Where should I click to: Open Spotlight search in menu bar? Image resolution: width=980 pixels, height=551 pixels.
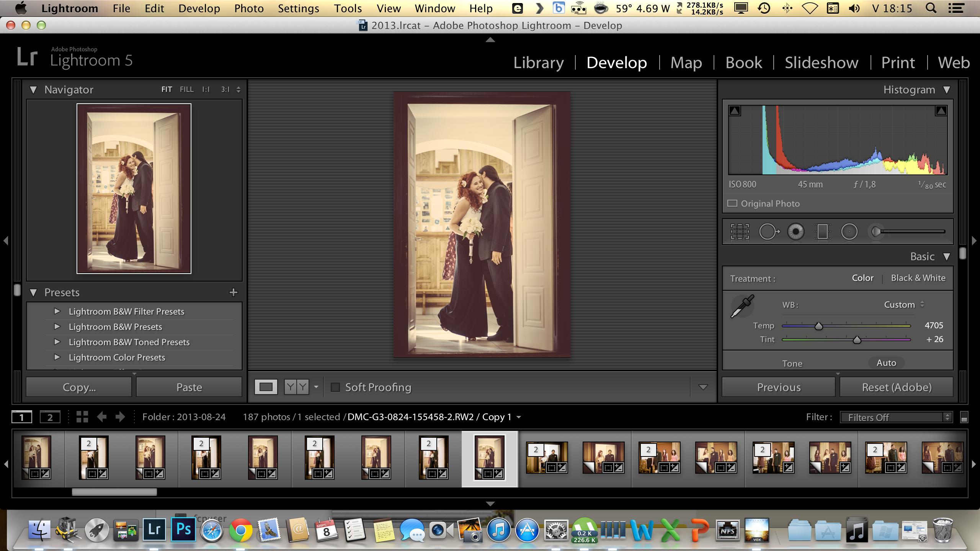tap(931, 8)
